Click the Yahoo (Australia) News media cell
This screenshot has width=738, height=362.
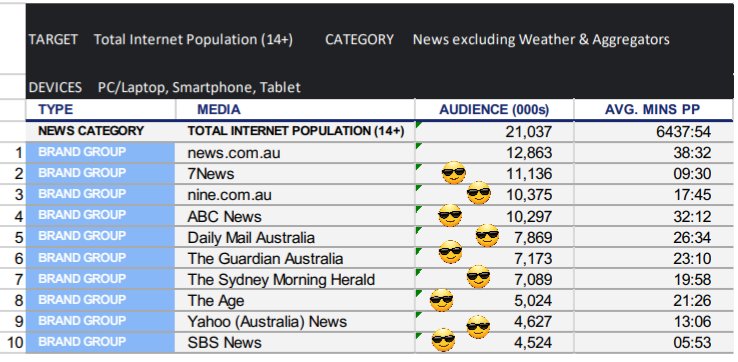click(x=295, y=322)
